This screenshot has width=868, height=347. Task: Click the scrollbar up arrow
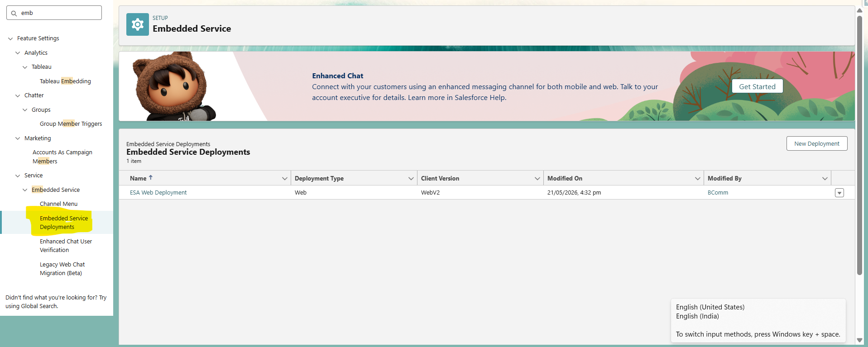pyautogui.click(x=859, y=10)
